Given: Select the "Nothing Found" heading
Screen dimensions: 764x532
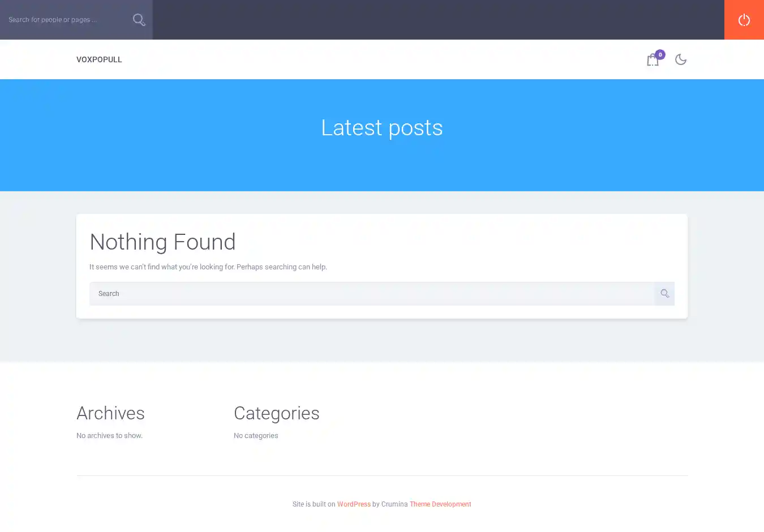Looking at the screenshot, I should click(x=162, y=242).
